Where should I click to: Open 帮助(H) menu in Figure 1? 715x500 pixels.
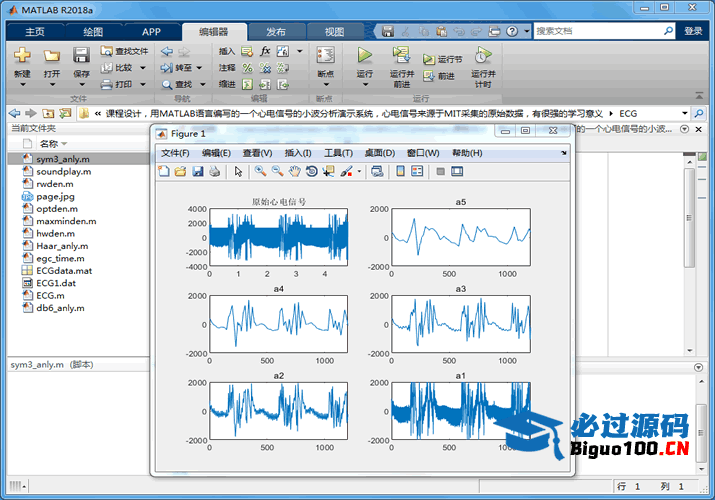pos(467,153)
